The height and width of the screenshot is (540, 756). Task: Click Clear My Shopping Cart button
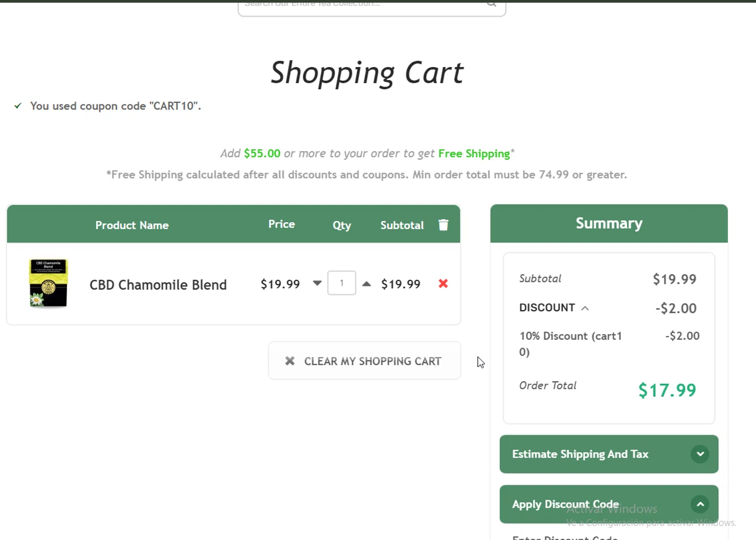[364, 361]
